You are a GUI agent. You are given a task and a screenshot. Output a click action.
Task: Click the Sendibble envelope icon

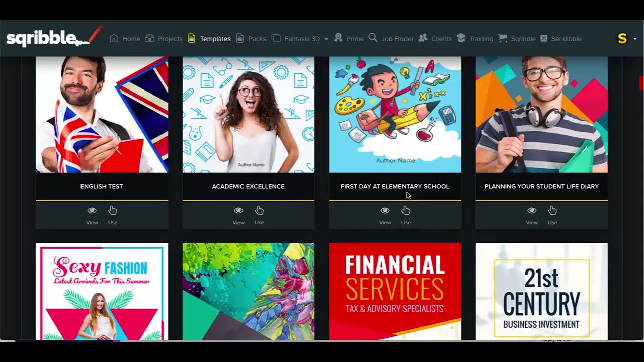pos(543,38)
